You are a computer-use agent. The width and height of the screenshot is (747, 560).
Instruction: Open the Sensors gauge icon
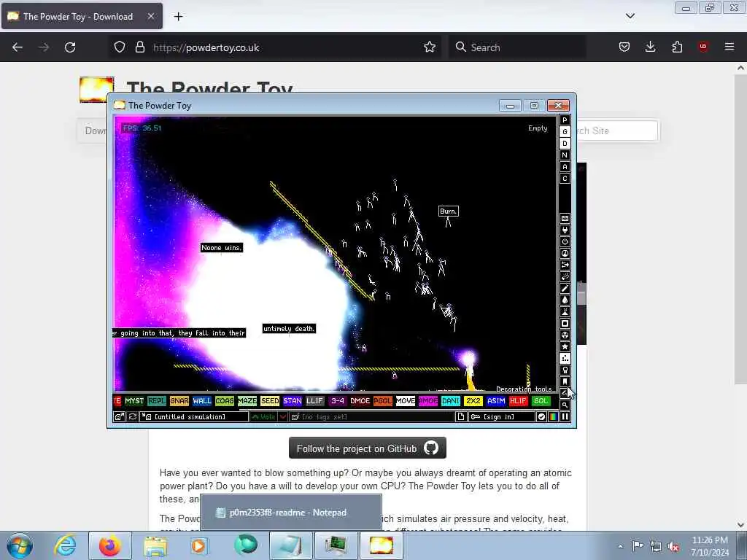click(565, 253)
